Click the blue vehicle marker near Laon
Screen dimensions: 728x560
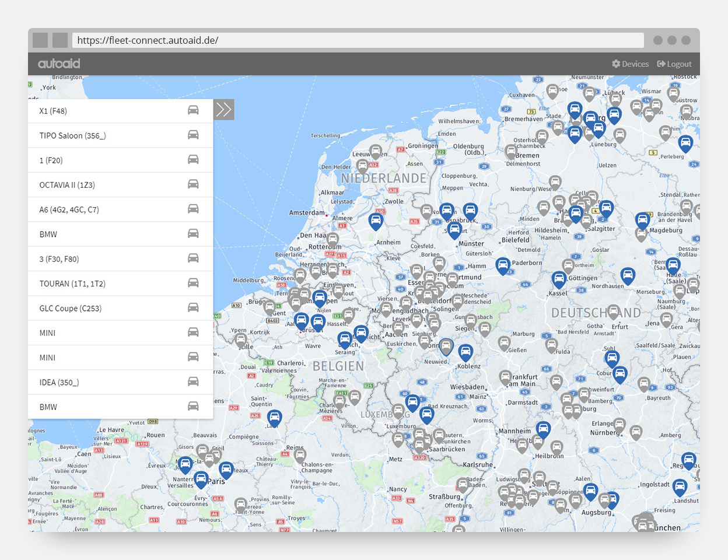tap(274, 418)
